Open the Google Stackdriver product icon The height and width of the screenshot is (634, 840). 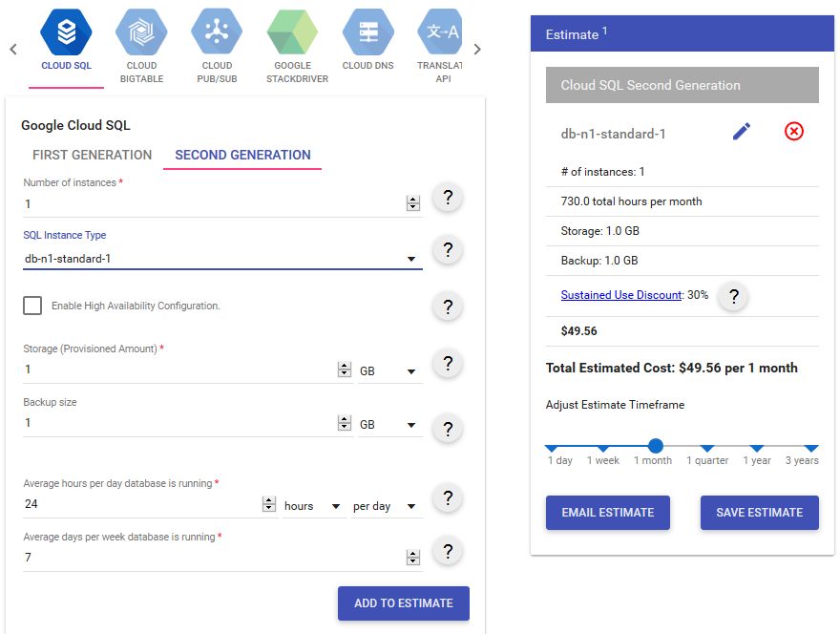click(x=292, y=32)
